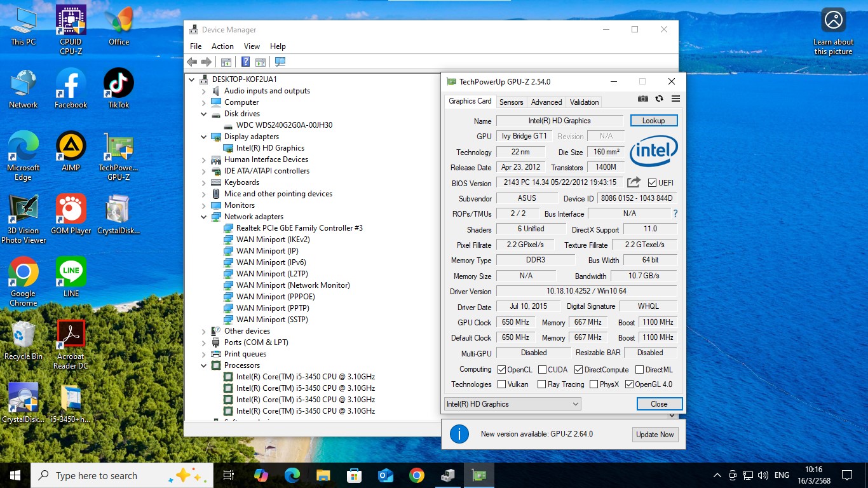868x488 pixels.
Task: Open the Intel(R) HD Graphics GPU selector dropdown
Action: point(512,404)
